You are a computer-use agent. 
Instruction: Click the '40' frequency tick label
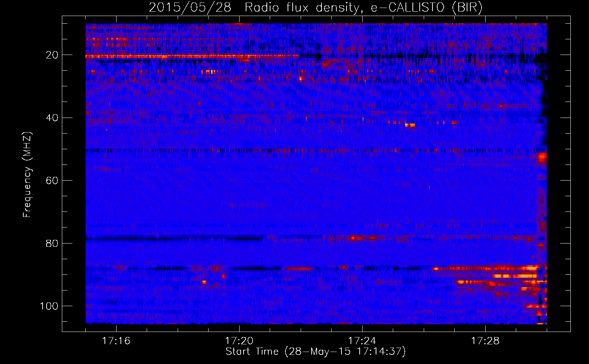click(52, 118)
